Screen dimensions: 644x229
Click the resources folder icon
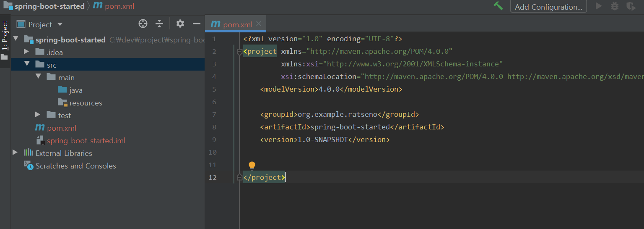coord(62,102)
